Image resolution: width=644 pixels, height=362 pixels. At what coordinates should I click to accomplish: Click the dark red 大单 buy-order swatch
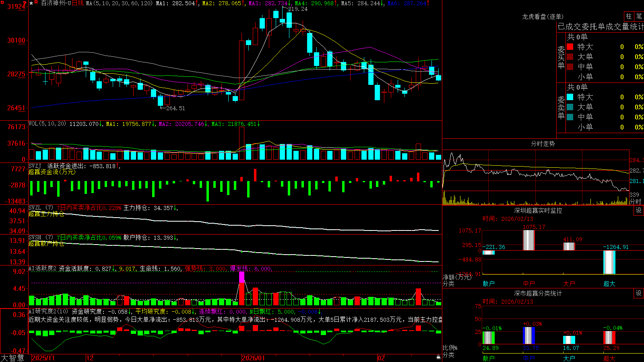click(570, 57)
